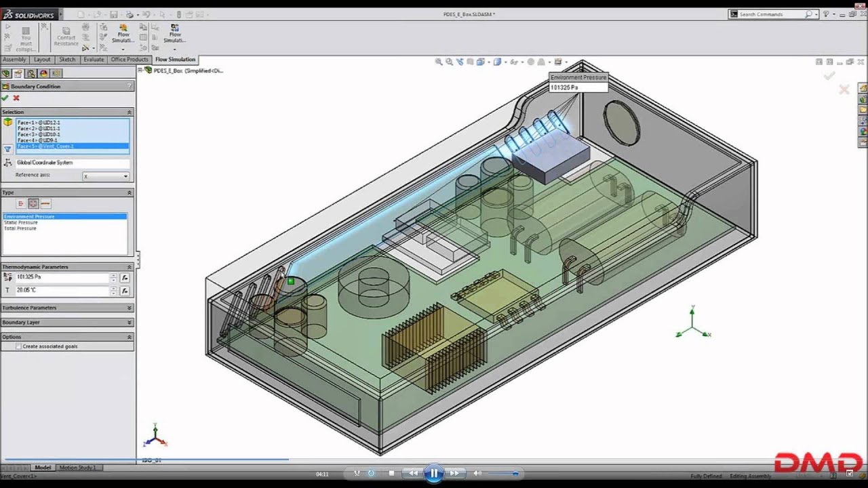This screenshot has width=868, height=488.
Task: Toggle repeat in the video player
Action: point(371,473)
